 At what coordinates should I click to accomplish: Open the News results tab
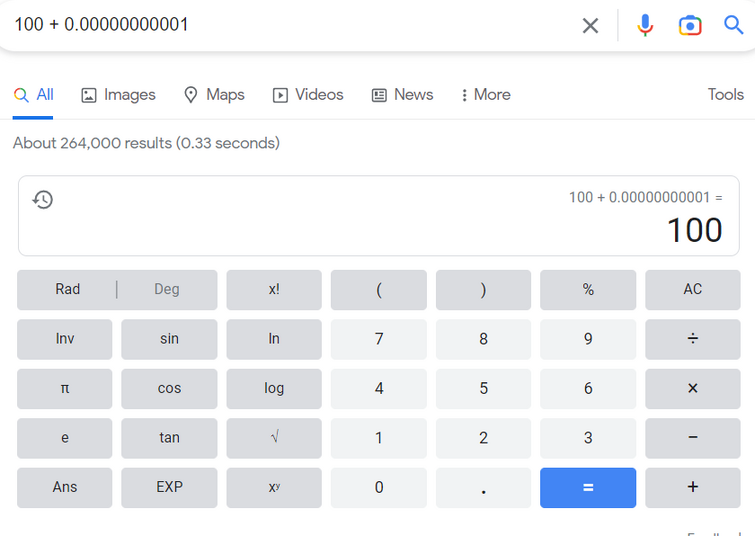tap(402, 95)
